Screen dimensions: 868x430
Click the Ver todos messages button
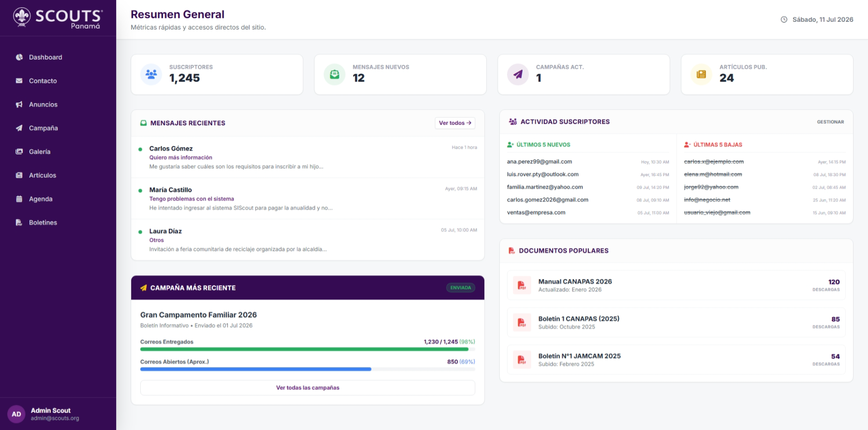click(455, 123)
